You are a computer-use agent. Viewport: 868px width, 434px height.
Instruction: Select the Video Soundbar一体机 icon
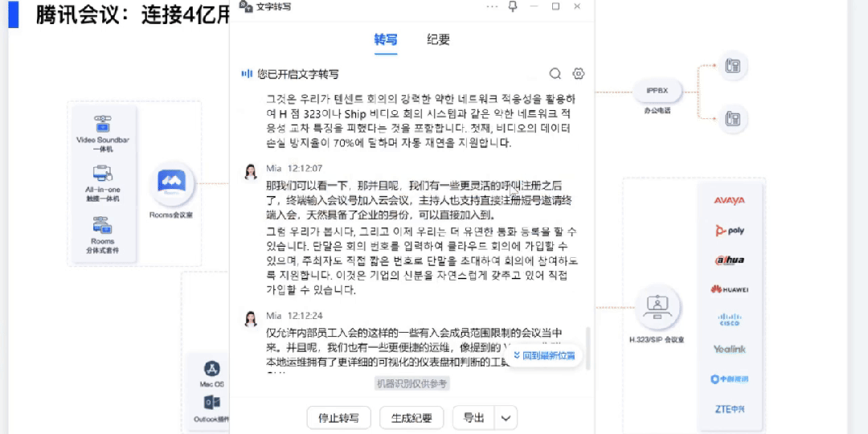tap(102, 124)
